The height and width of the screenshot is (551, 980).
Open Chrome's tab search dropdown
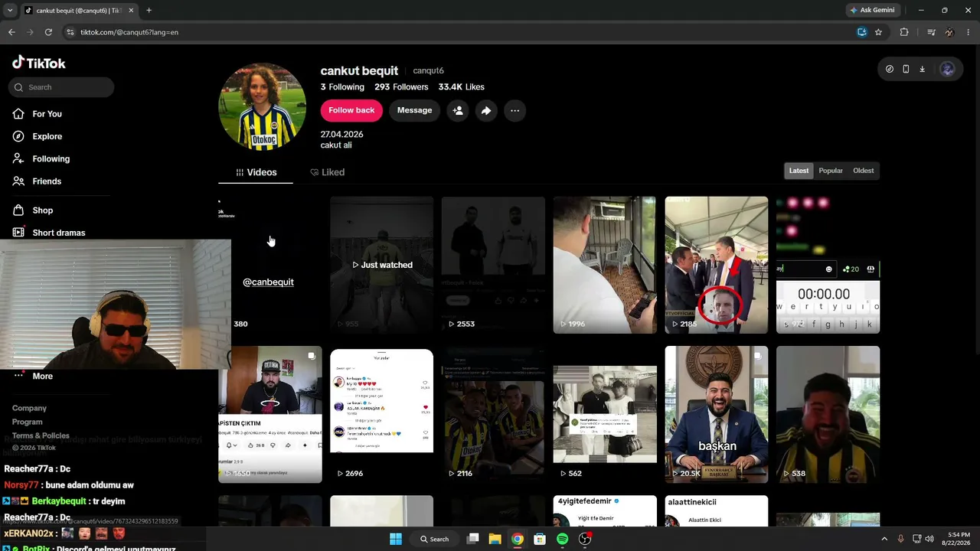[9, 11]
